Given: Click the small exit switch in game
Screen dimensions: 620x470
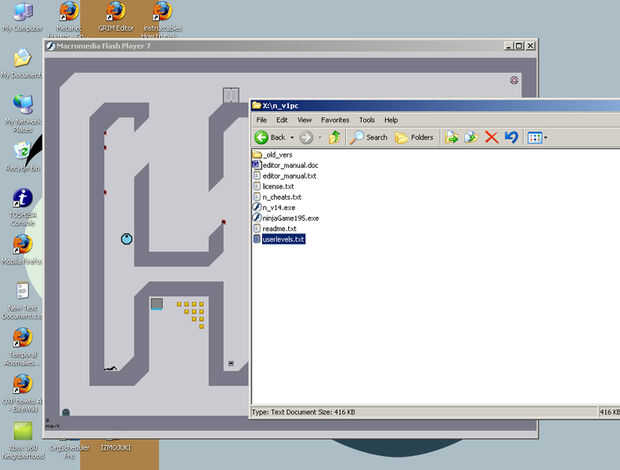Looking at the screenshot, I should [231, 363].
